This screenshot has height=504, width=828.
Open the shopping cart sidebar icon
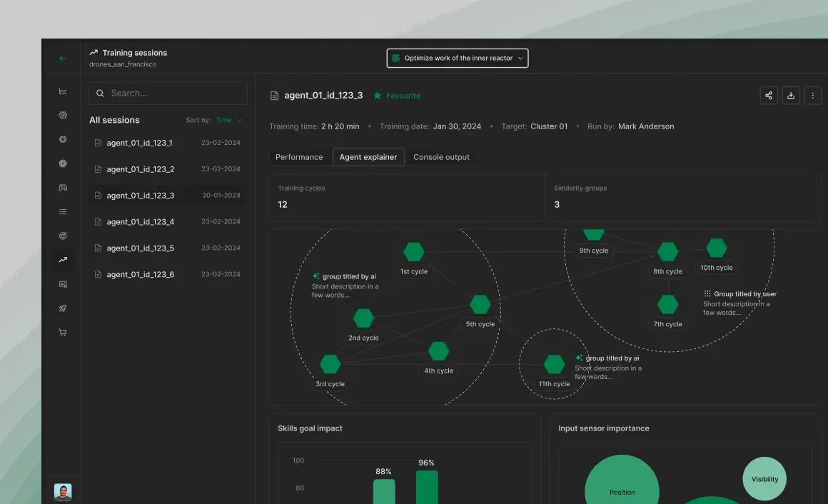pyautogui.click(x=63, y=332)
